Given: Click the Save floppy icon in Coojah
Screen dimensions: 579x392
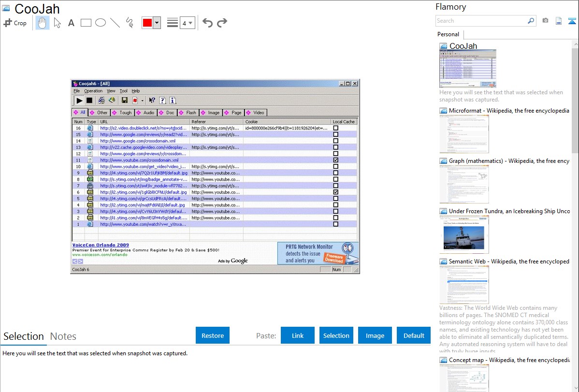Looking at the screenshot, I should [124, 100].
